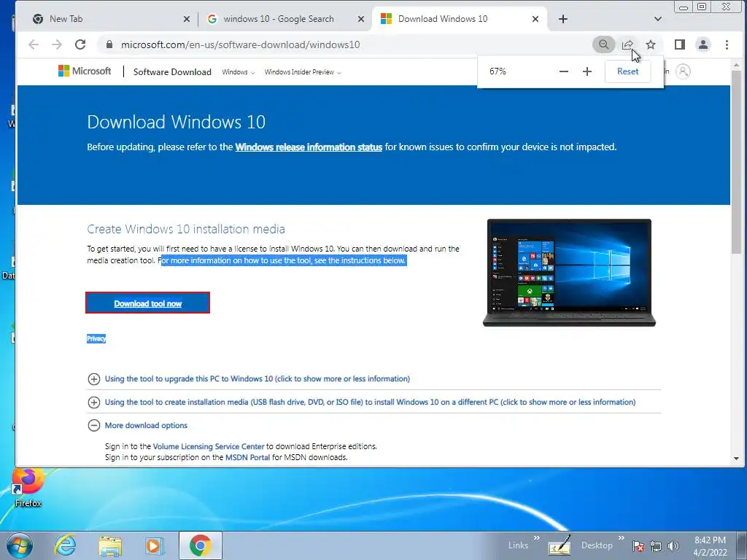Click the Microsoft logo
This screenshot has height=560, width=747.
[85, 71]
